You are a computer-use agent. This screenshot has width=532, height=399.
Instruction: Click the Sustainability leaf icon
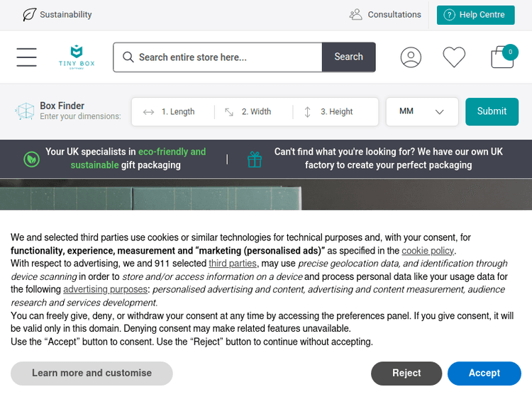[29, 14]
